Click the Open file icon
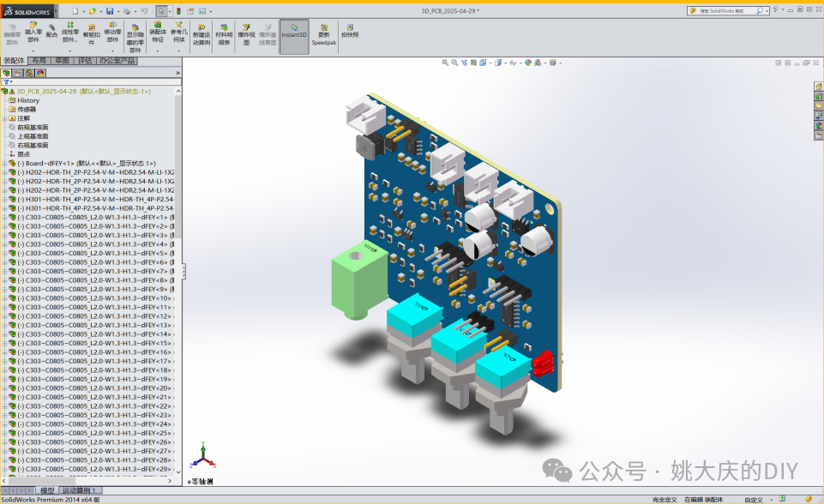The height and width of the screenshot is (504, 824). 93,11
